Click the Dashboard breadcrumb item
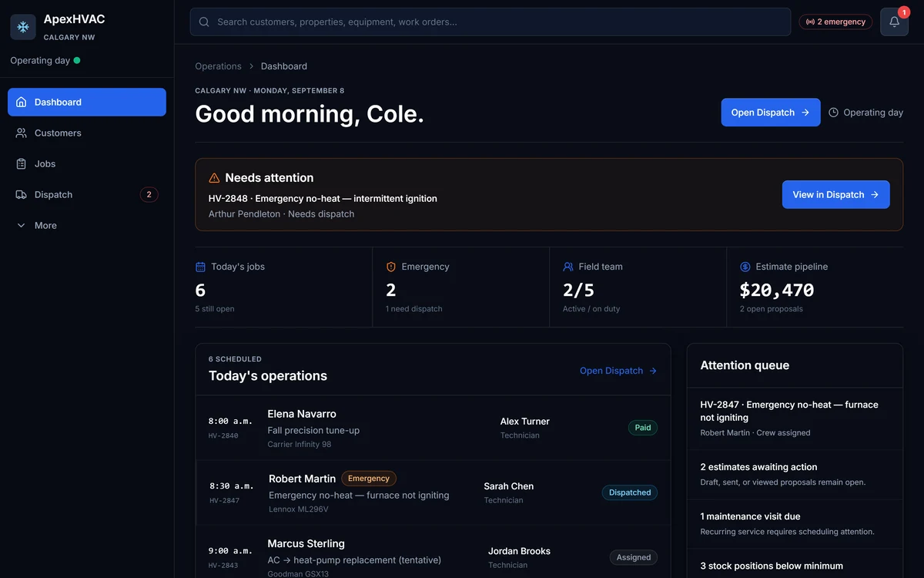This screenshot has width=924, height=578. tap(284, 66)
